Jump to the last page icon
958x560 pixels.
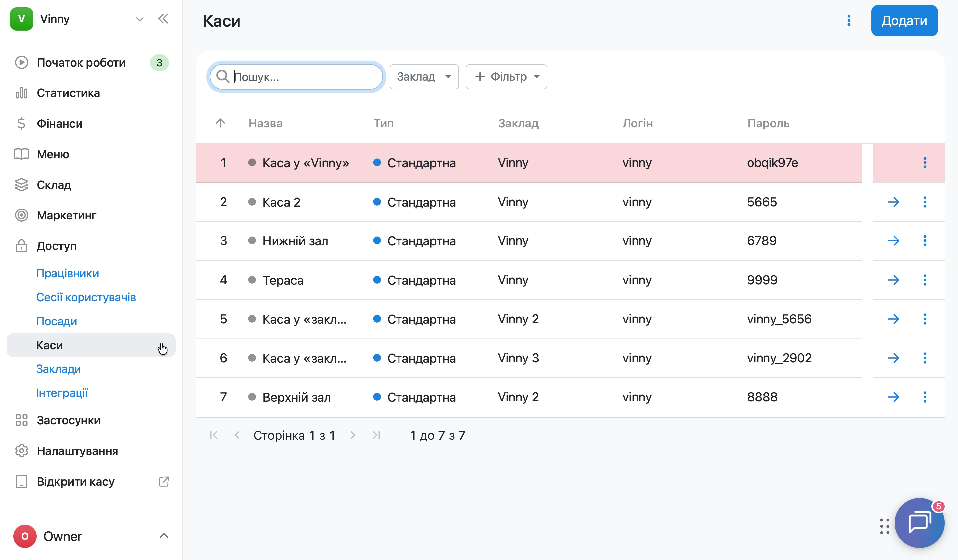[376, 435]
